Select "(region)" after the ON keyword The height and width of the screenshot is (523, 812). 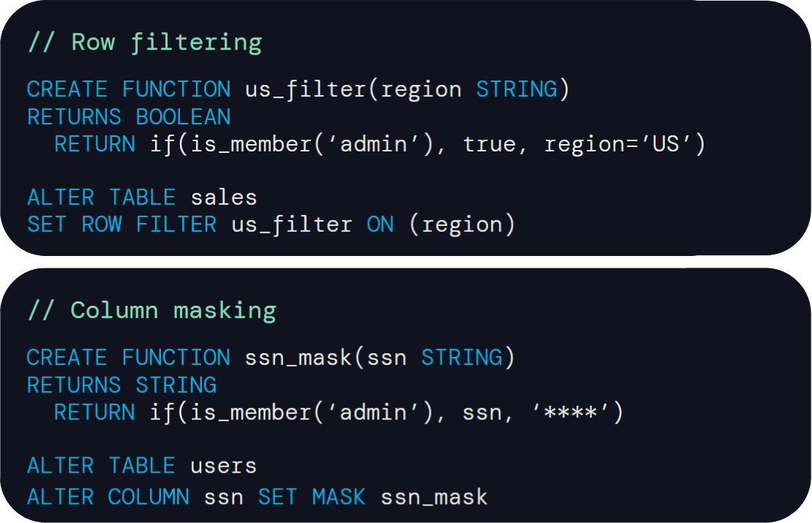pos(462,225)
